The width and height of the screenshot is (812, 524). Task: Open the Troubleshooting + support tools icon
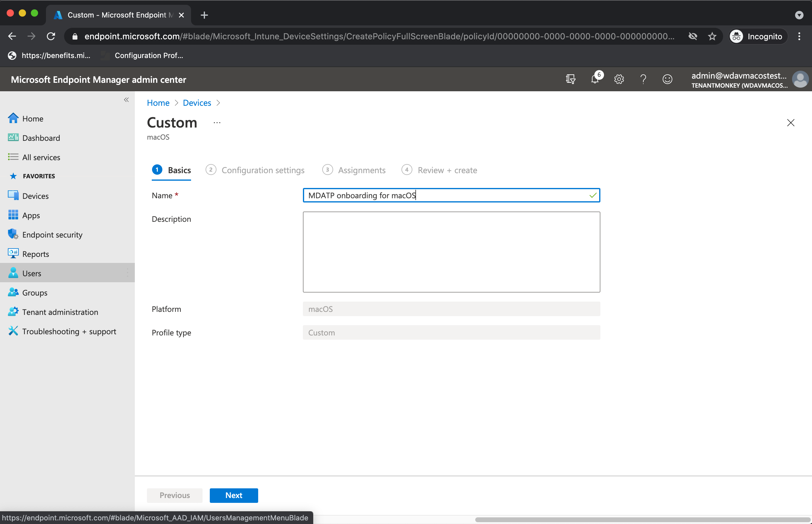click(x=13, y=331)
